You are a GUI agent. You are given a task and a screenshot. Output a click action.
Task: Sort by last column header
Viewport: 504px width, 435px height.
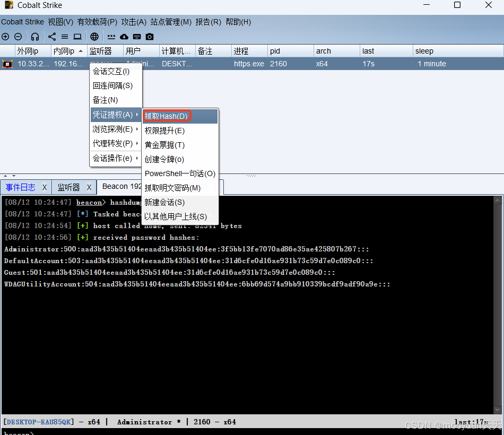point(386,51)
